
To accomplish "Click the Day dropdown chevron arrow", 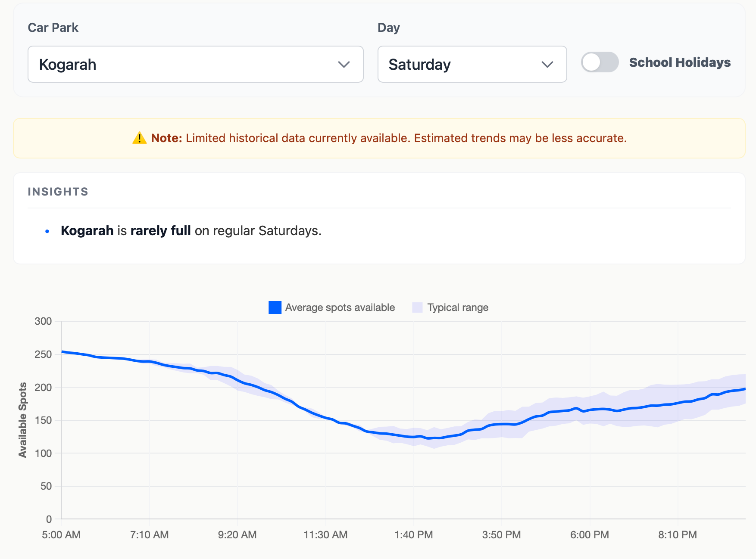I will click(547, 64).
